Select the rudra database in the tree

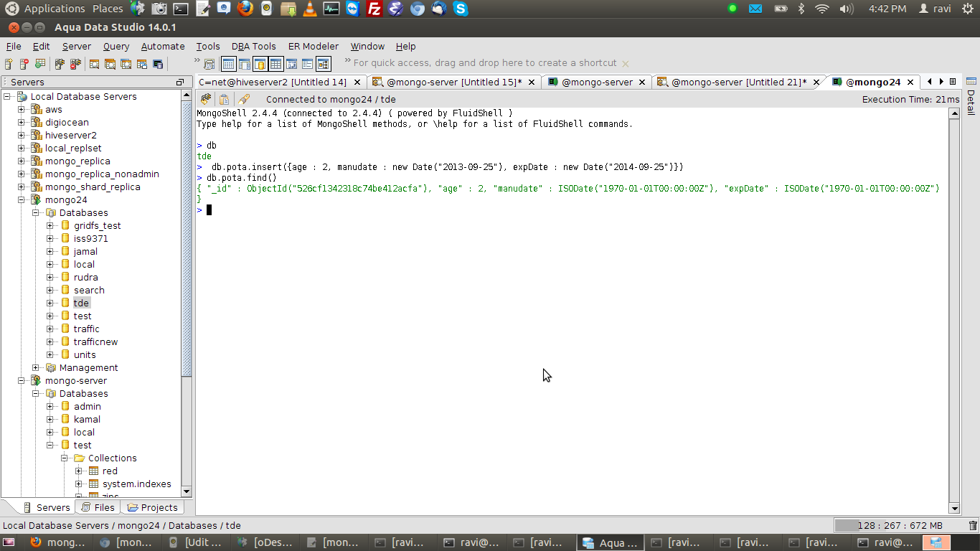click(x=85, y=278)
